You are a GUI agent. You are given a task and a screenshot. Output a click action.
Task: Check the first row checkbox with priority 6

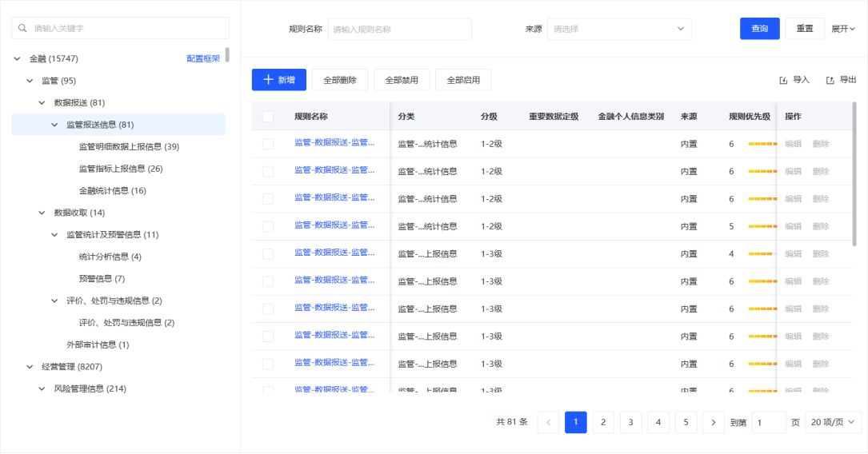(x=268, y=144)
